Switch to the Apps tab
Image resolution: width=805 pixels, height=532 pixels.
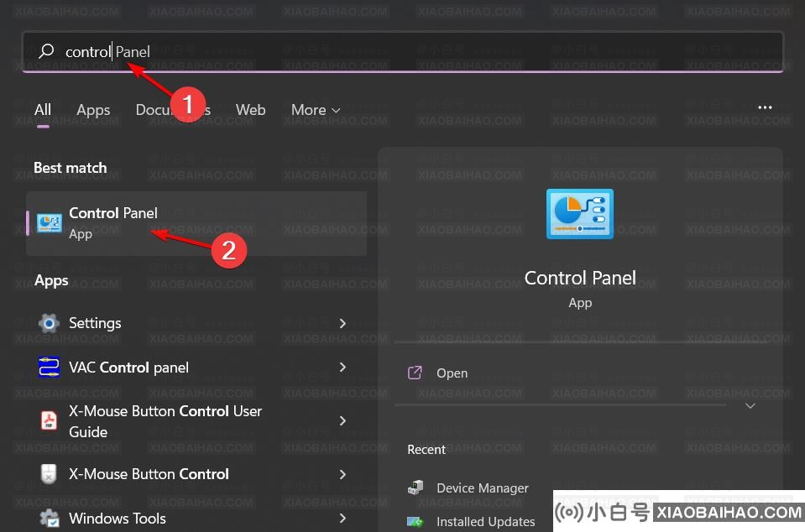[x=93, y=110]
